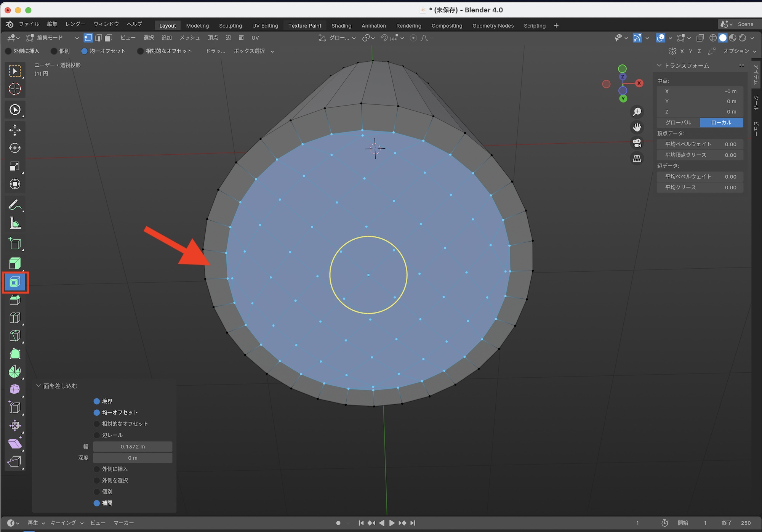Click the 幅 value field
This screenshot has height=532, width=762.
133,447
